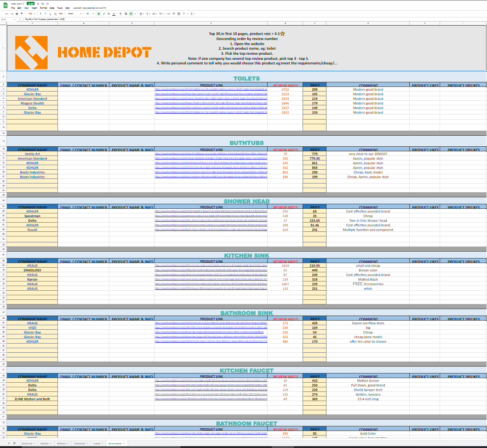This screenshot has height=448, width=487.
Task: Open the font size dropdown
Action: [90, 14]
